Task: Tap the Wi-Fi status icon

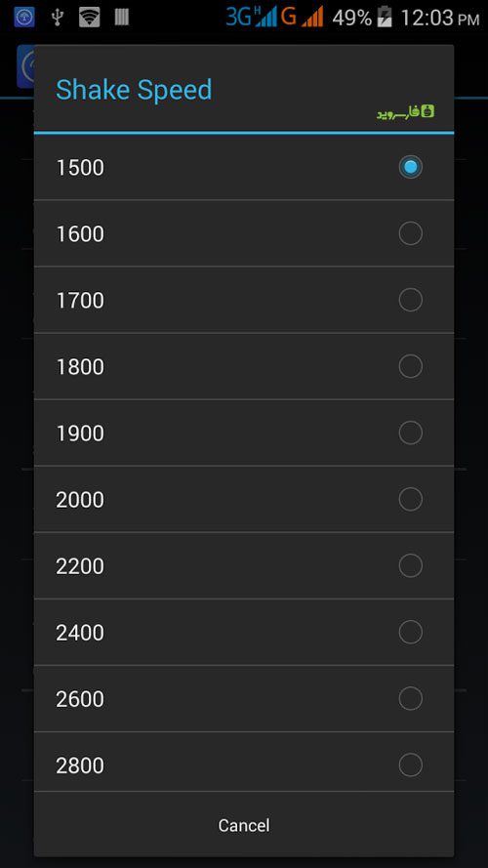Action: click(89, 18)
